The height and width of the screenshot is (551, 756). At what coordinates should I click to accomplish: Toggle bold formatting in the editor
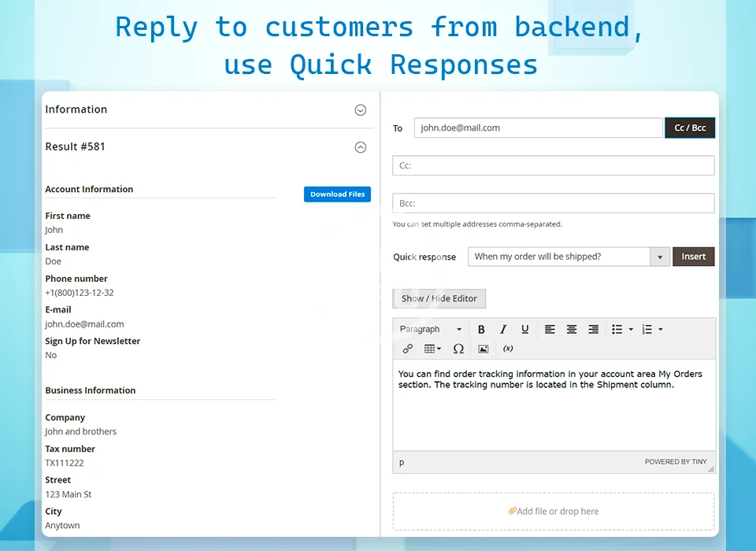[481, 330]
